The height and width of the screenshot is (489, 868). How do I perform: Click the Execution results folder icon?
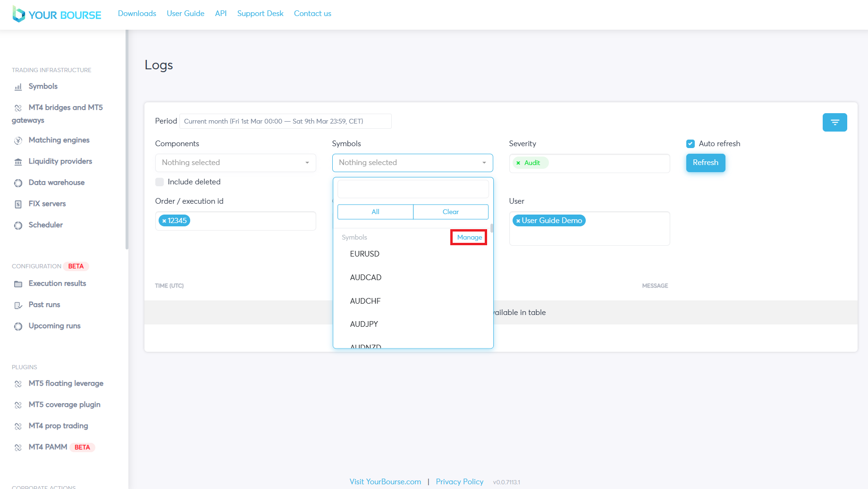coord(18,284)
